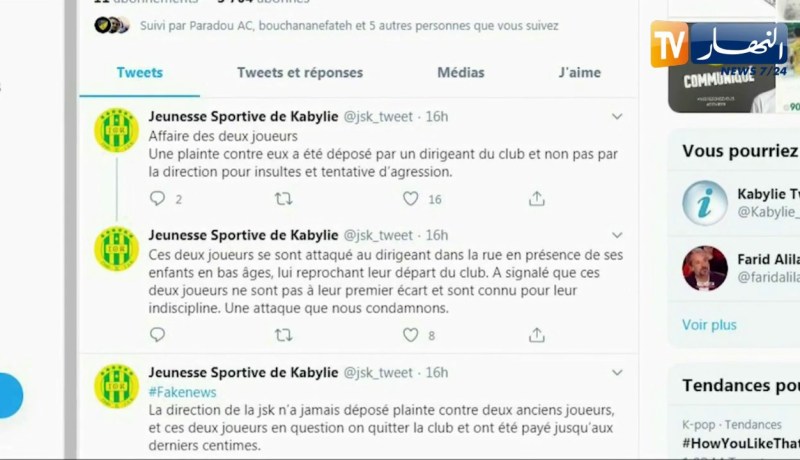Expand options menu on second tweet

[617, 235]
